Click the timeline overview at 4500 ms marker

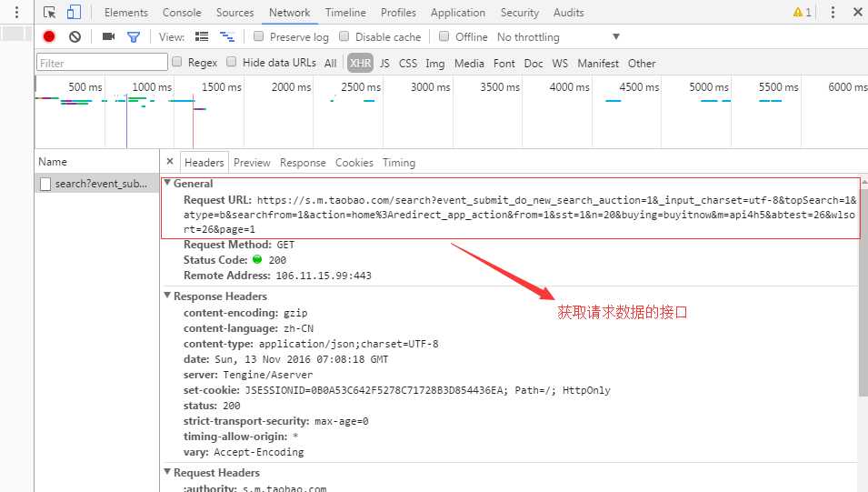point(639,87)
